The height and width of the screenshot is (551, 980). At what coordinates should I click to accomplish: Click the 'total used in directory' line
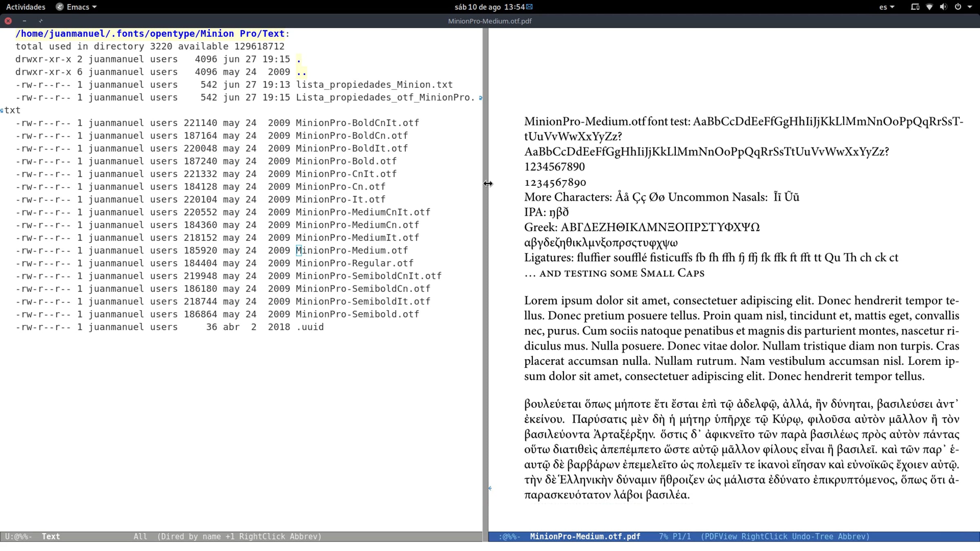[150, 47]
